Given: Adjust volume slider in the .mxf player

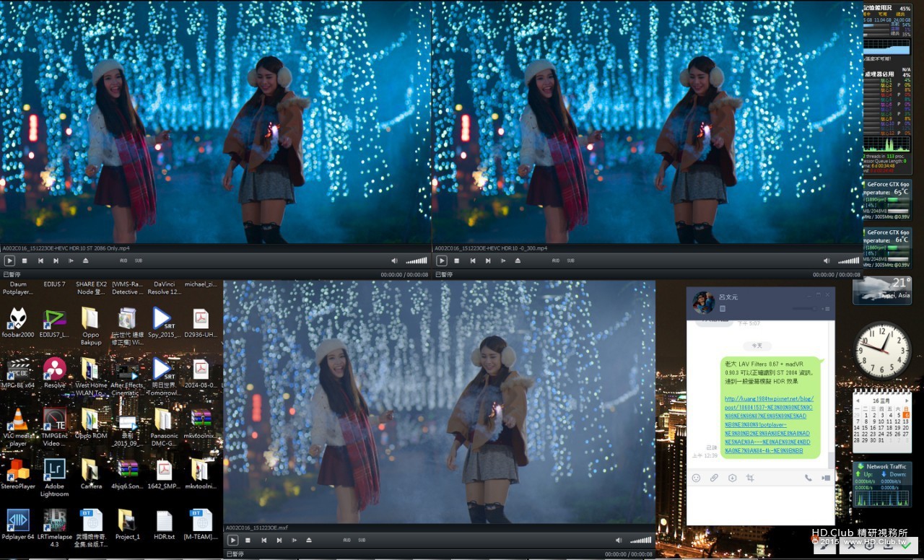Looking at the screenshot, I should point(640,540).
